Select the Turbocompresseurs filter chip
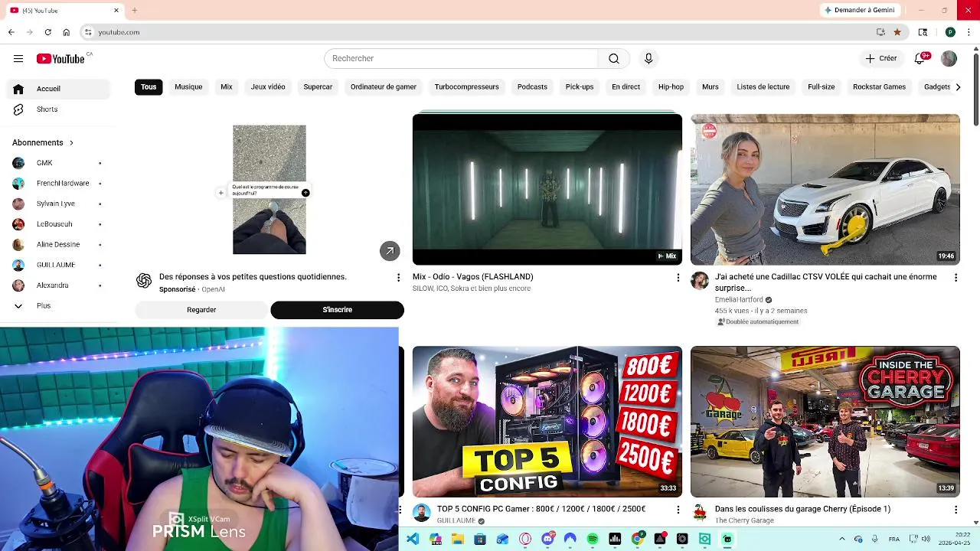 coord(466,86)
